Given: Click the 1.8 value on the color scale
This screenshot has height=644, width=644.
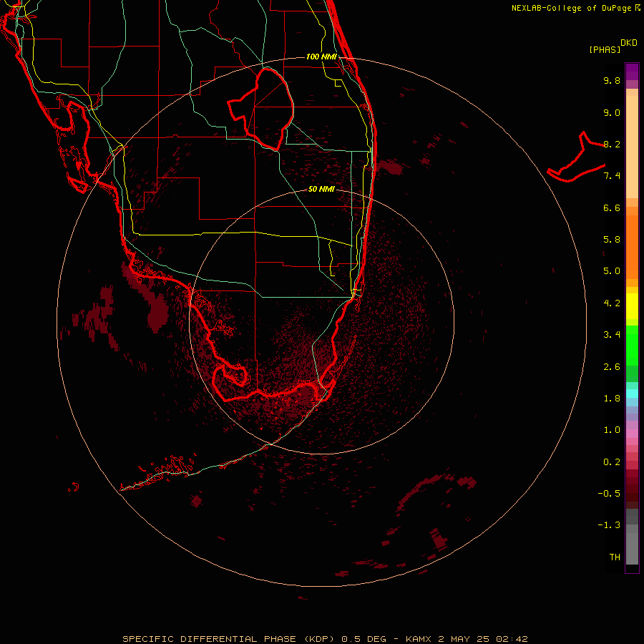Looking at the screenshot, I should tap(612, 399).
